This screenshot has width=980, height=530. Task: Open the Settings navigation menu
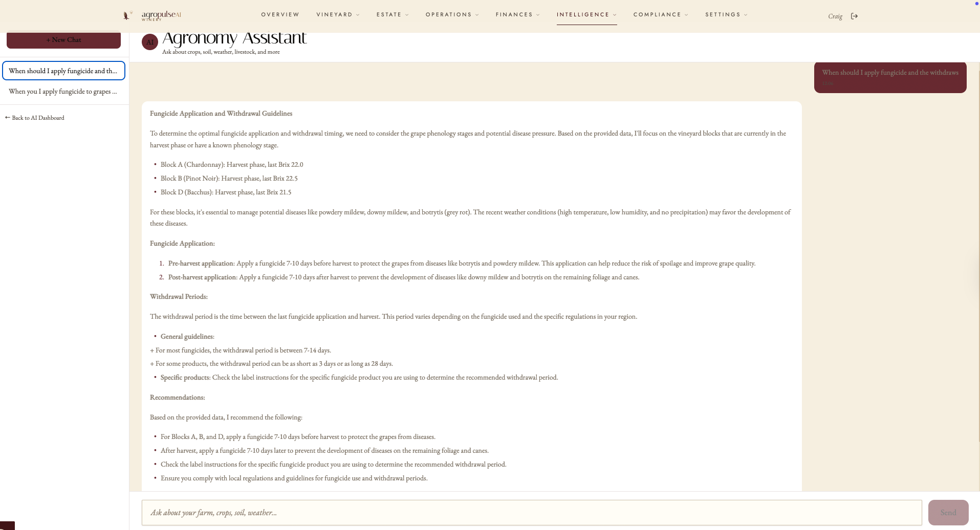pyautogui.click(x=726, y=14)
